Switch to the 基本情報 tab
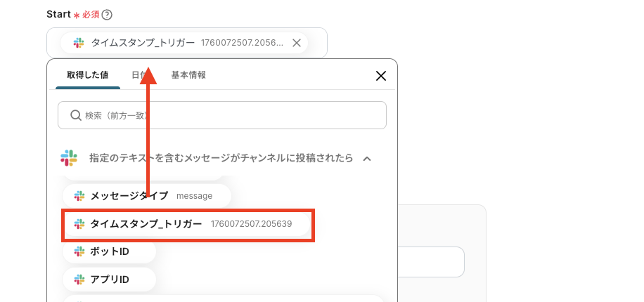This screenshot has width=644, height=302. point(188,75)
